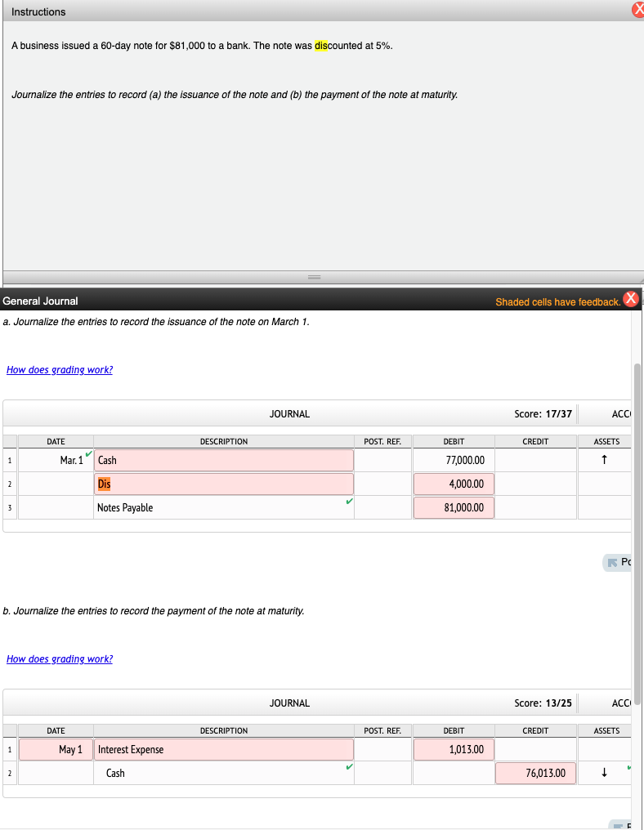Click 'Score: 17/37' text
Screen dimensions: 644x830
click(x=543, y=414)
